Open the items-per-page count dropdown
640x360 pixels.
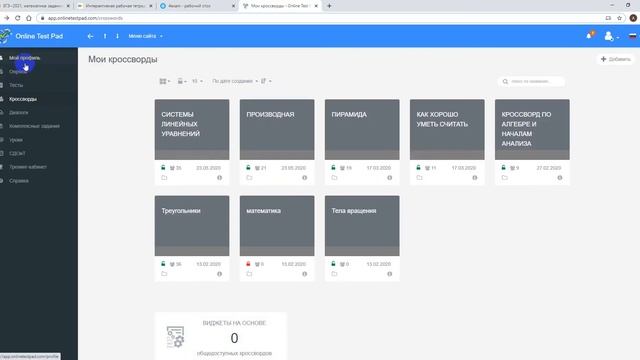pyautogui.click(x=197, y=81)
